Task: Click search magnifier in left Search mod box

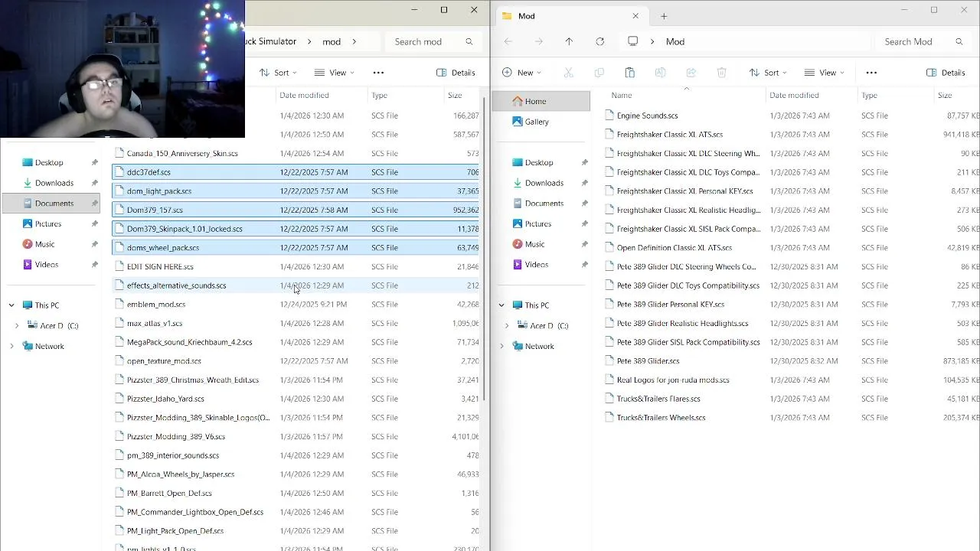Action: tap(469, 41)
